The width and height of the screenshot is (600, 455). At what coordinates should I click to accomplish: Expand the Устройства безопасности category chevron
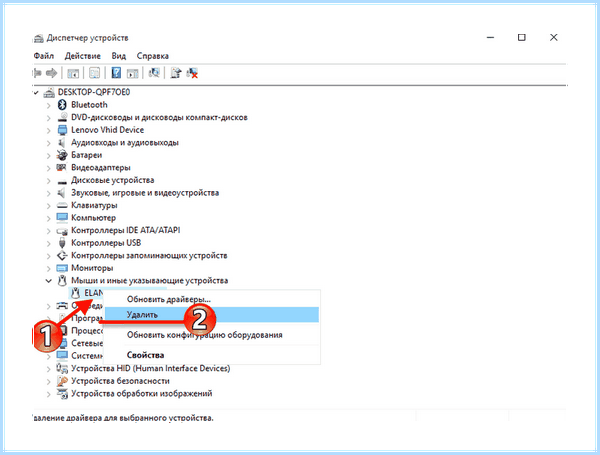pyautogui.click(x=48, y=381)
